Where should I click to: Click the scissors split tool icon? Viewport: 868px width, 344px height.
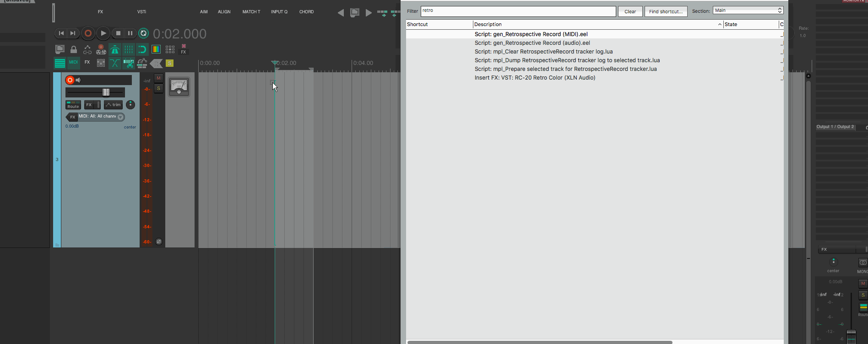129,63
